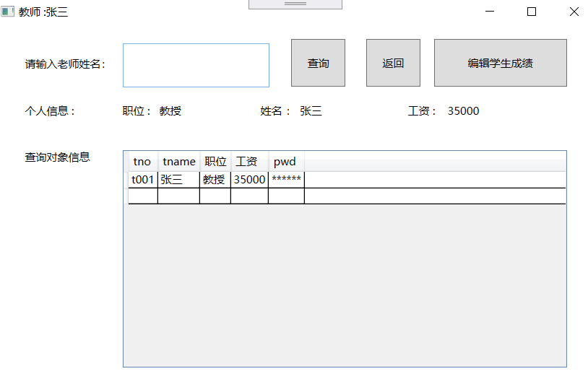This screenshot has height=387, width=588.
Task: Sort by tname column header
Action: [179, 162]
